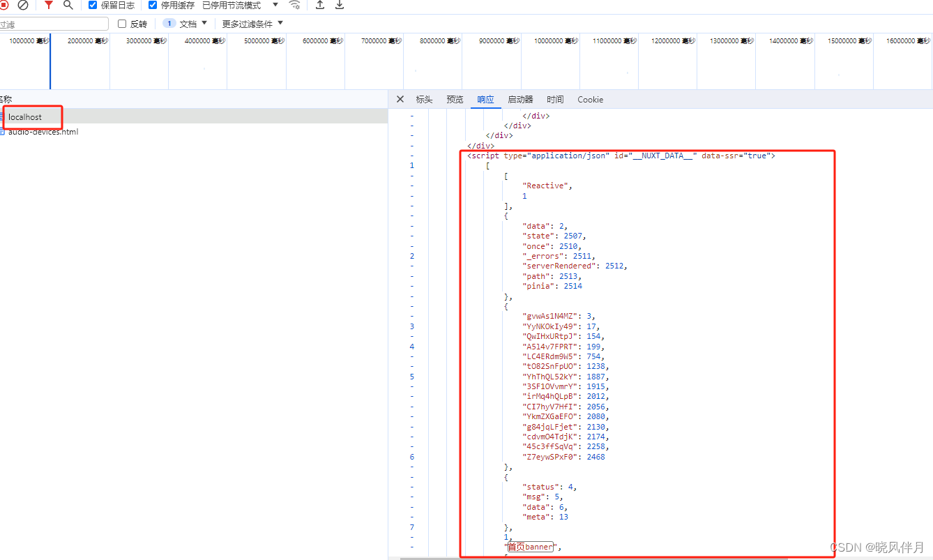933x560 pixels.
Task: Click the __NUXT_DATA__ script tag line
Action: 621,156
